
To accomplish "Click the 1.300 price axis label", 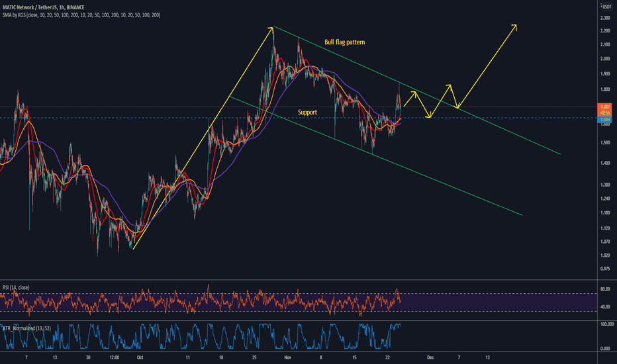I will [x=605, y=185].
